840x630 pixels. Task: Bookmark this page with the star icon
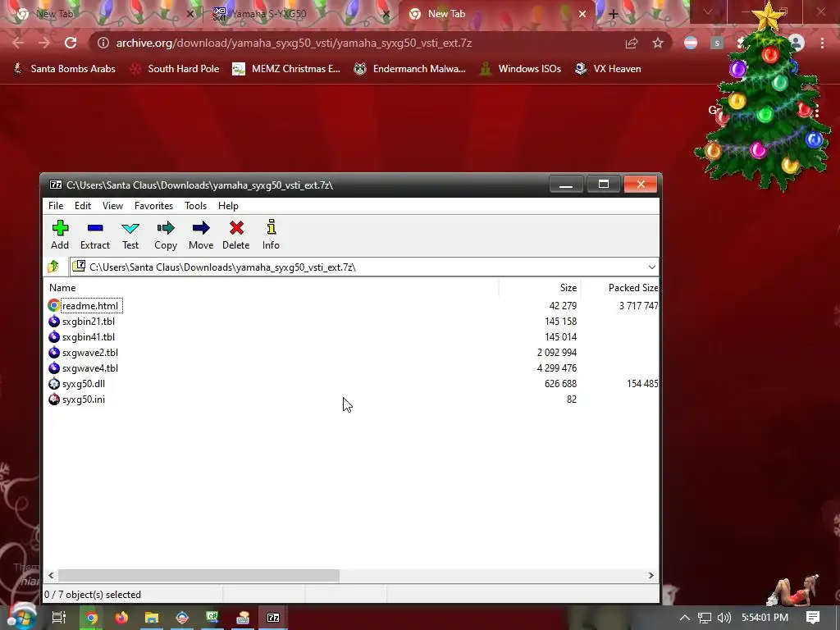(x=658, y=43)
